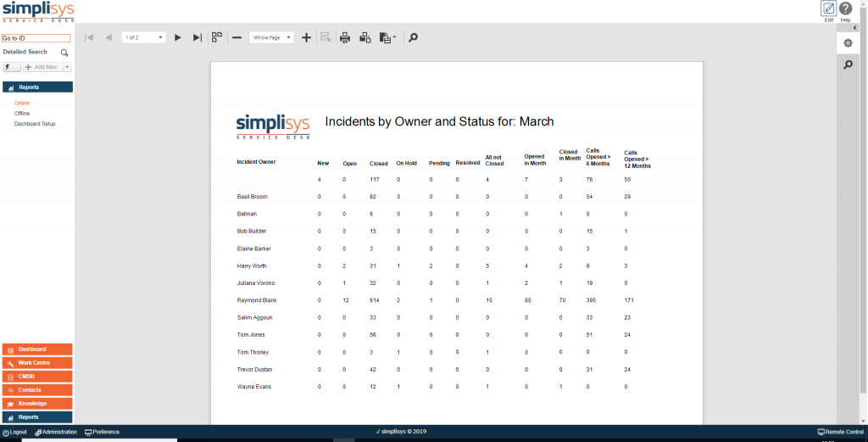868x442 pixels.
Task: Go to the next report page
Action: click(x=178, y=37)
